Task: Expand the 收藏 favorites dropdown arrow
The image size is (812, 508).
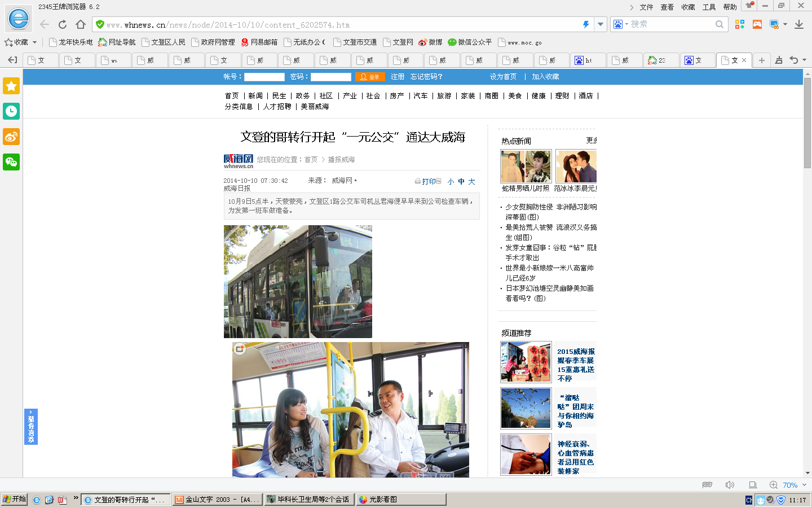Action: pyautogui.click(x=34, y=42)
